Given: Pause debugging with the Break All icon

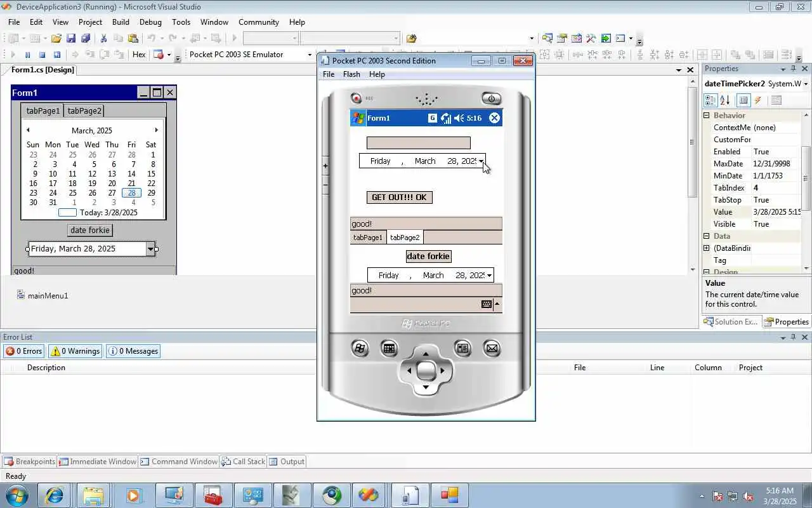Looking at the screenshot, I should [x=27, y=55].
